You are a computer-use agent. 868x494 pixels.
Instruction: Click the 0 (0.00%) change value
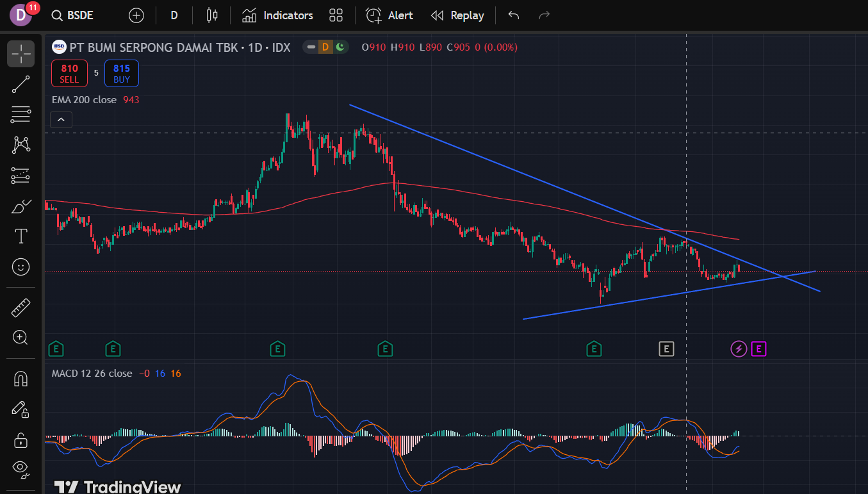click(496, 47)
